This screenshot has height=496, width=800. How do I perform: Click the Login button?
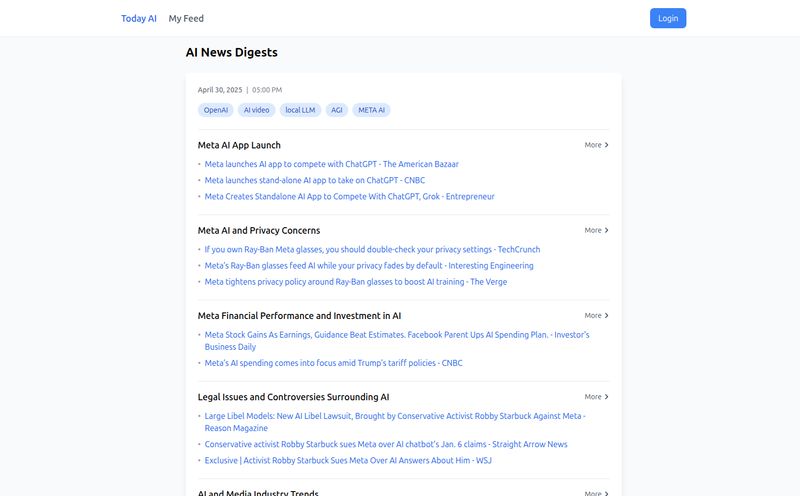coord(668,18)
